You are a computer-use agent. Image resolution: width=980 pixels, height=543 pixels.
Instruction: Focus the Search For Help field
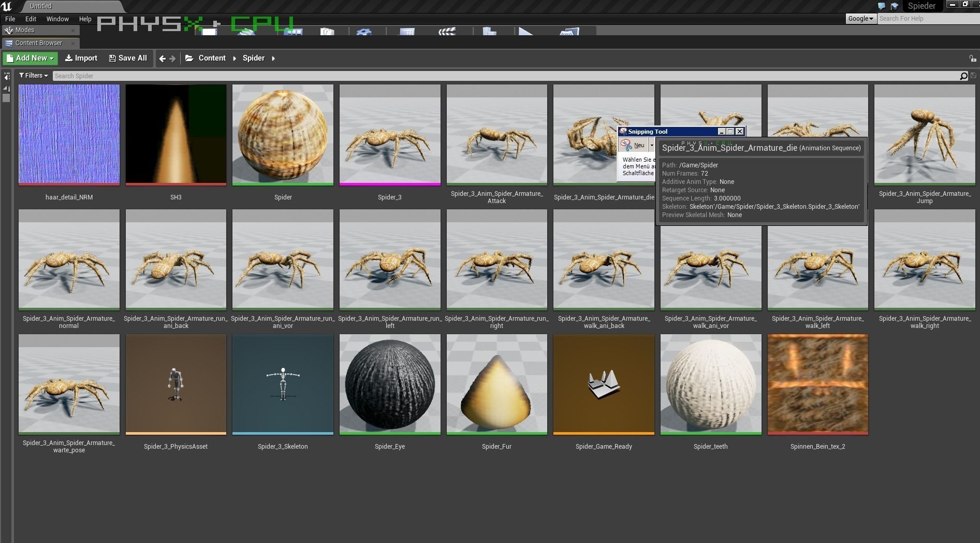928,19
